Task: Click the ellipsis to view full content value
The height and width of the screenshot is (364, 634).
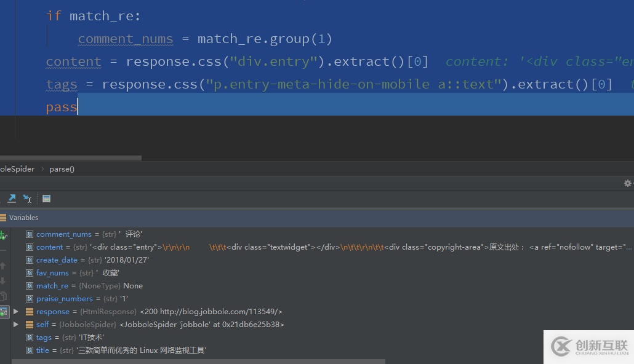Action: [628, 247]
